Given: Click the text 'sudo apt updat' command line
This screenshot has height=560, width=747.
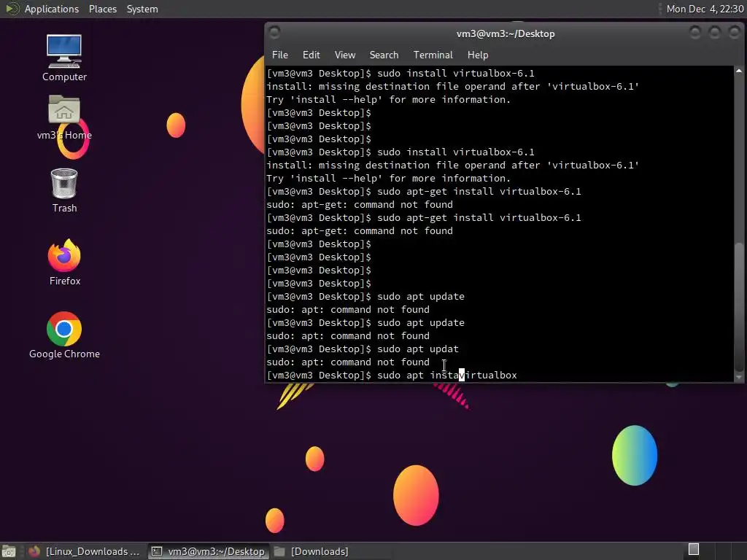Looking at the screenshot, I should [418, 349].
